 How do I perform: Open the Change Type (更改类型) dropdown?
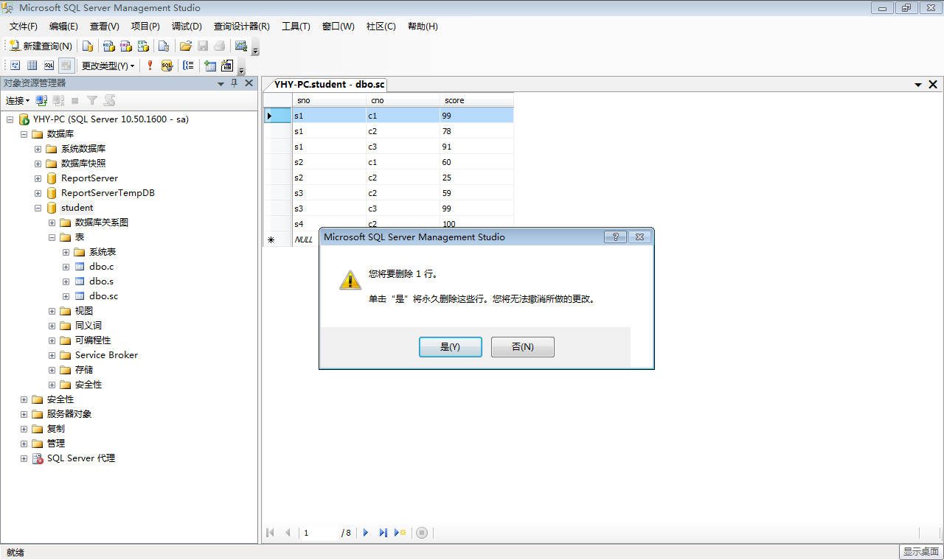click(108, 66)
